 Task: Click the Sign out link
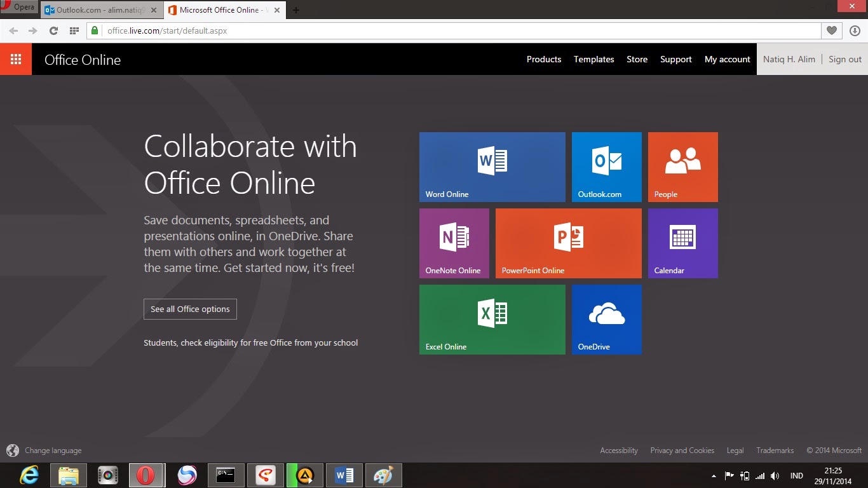[845, 59]
